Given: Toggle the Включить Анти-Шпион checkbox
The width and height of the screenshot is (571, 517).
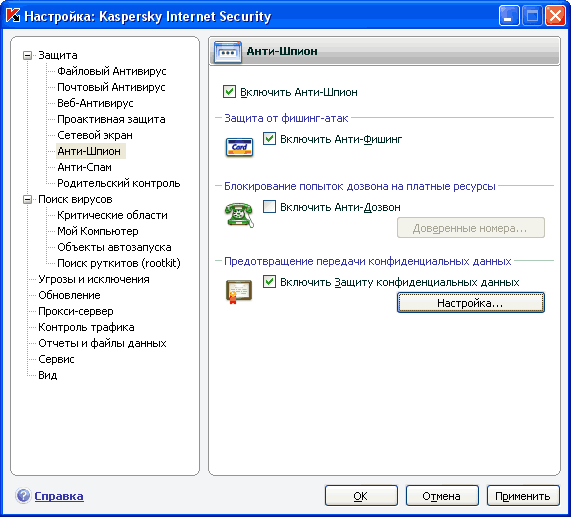Looking at the screenshot, I should [x=229, y=92].
